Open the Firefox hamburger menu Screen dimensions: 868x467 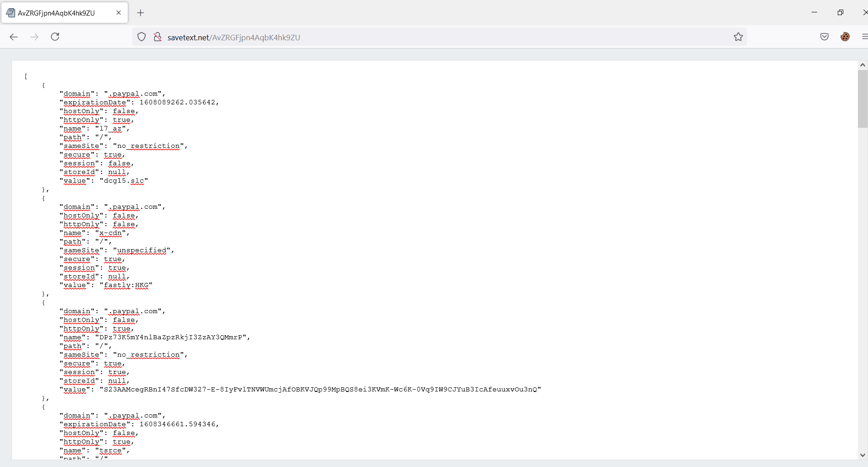pos(864,37)
